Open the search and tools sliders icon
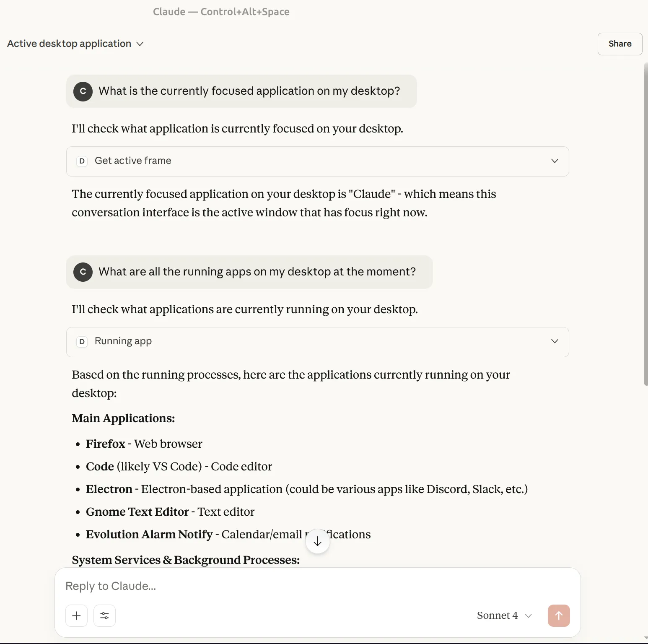Screen dimensions: 648x644 point(104,615)
